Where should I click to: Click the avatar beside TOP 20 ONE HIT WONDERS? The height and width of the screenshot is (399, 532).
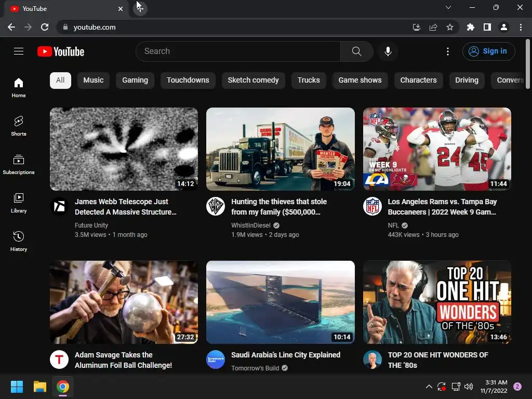coord(372,360)
